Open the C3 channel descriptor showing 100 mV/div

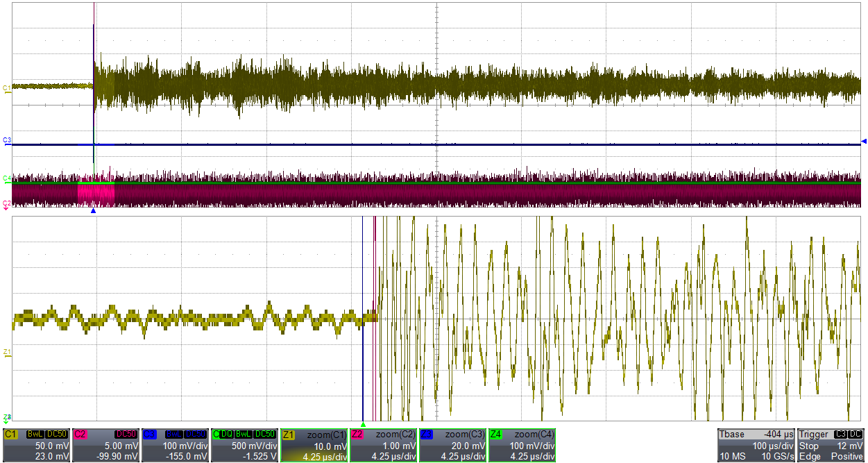(175, 445)
